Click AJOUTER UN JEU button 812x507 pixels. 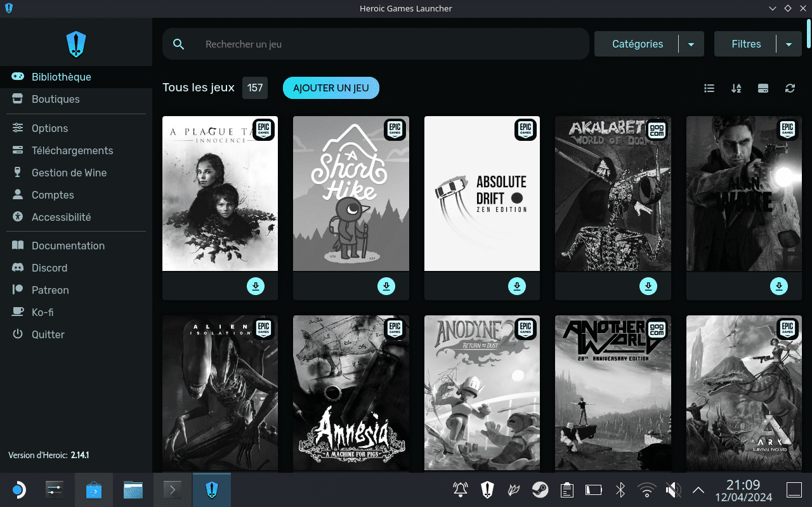(331, 88)
